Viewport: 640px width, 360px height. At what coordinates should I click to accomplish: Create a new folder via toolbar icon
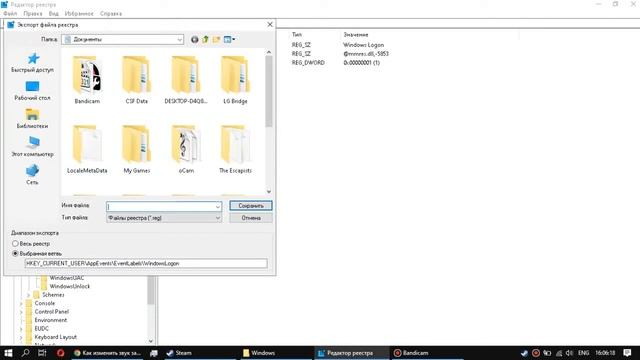pyautogui.click(x=216, y=40)
